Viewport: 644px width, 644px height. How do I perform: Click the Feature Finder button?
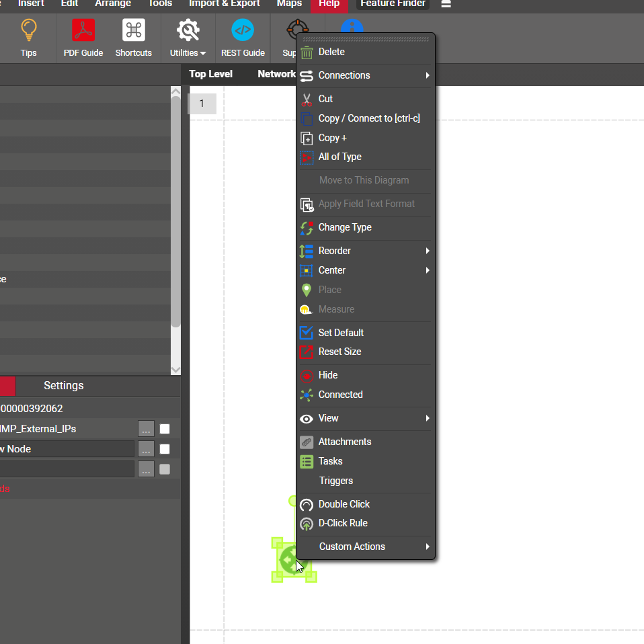click(393, 4)
